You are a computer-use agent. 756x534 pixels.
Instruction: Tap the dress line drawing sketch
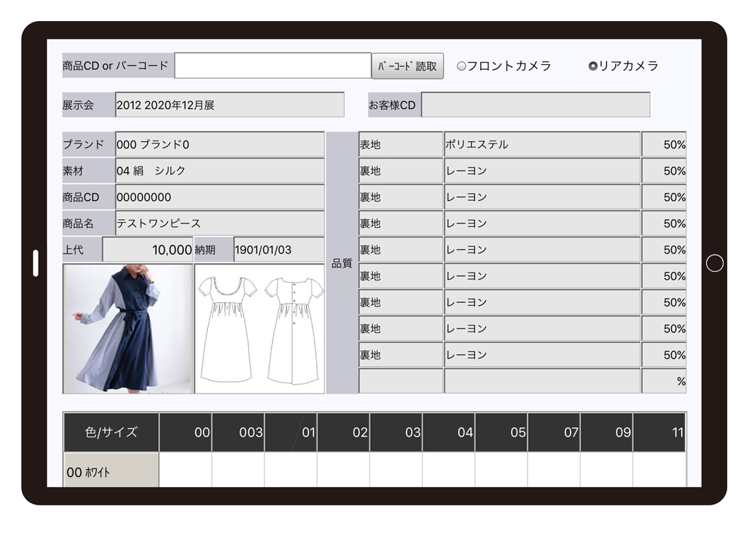pos(259,329)
